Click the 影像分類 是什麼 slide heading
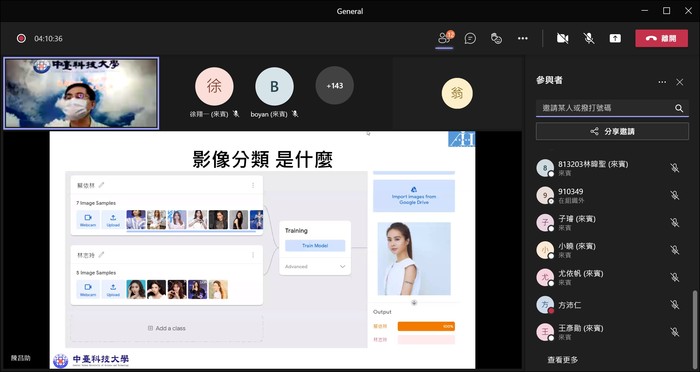The width and height of the screenshot is (700, 372). (262, 159)
